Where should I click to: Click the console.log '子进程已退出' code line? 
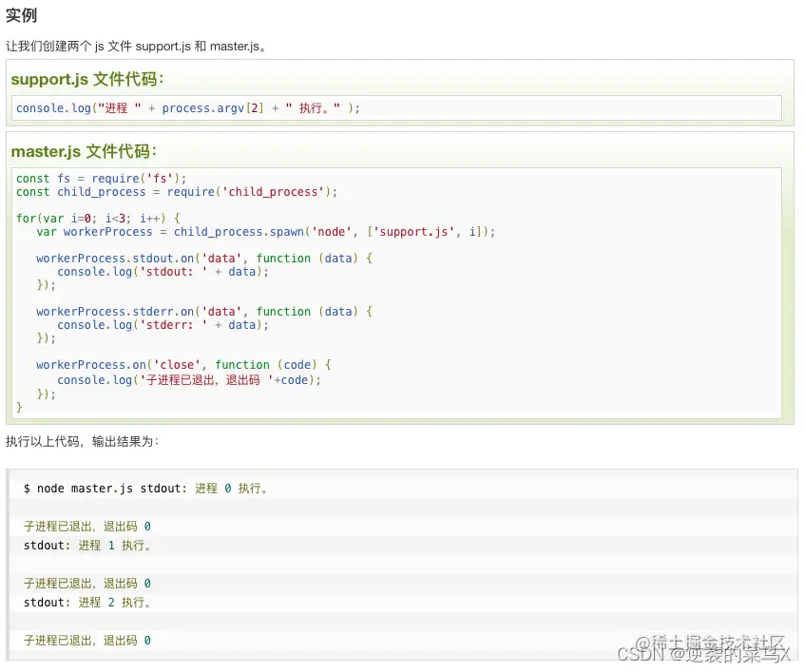(189, 380)
